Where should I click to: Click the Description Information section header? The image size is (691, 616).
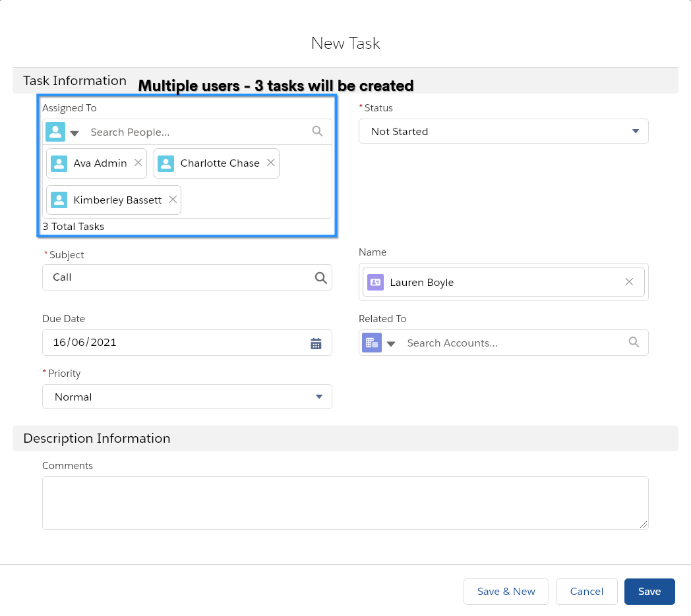pyautogui.click(x=96, y=438)
